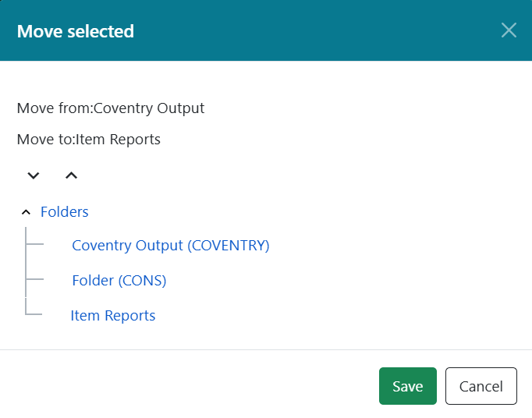Collapse the Folders tree node caret
The height and width of the screenshot is (418, 532).
tap(26, 212)
